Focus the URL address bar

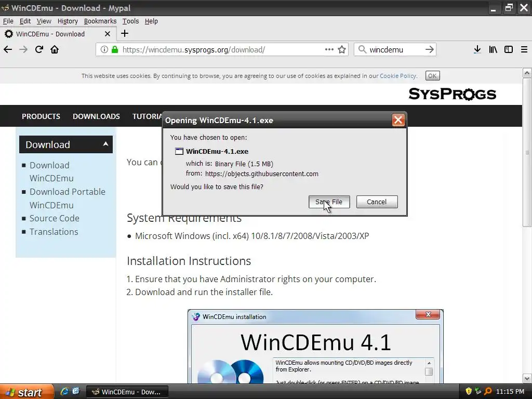pos(222,49)
